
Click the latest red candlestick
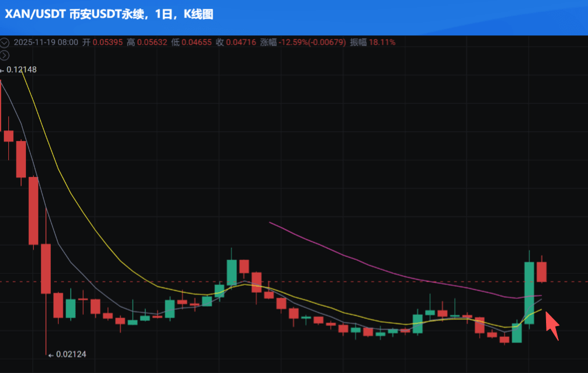(x=542, y=271)
